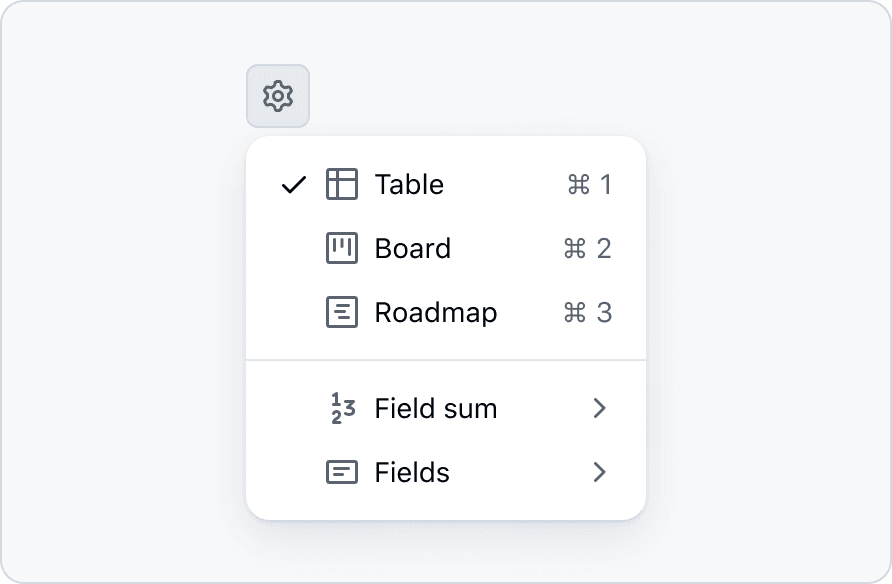Click the ⌘ 2 shortcut label
Viewport: 892px width, 584px height.
(587, 248)
